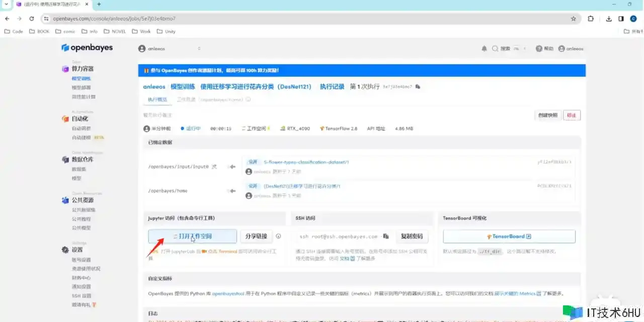Screen dimensions: 644x322
Task: Click the openbayes logo
Action: (x=87, y=48)
